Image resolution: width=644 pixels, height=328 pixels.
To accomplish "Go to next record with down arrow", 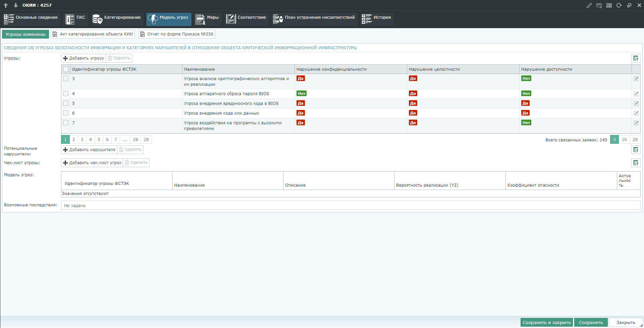I will click(x=15, y=5).
